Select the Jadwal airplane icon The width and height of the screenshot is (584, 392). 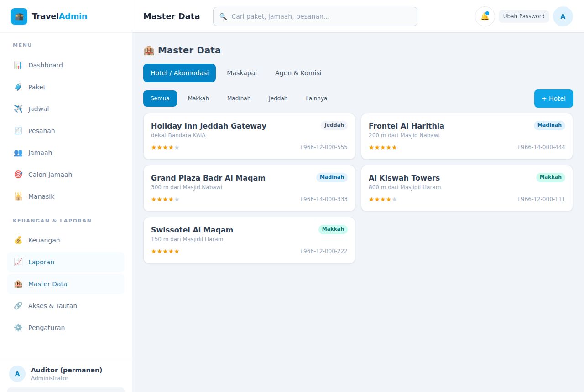point(18,109)
